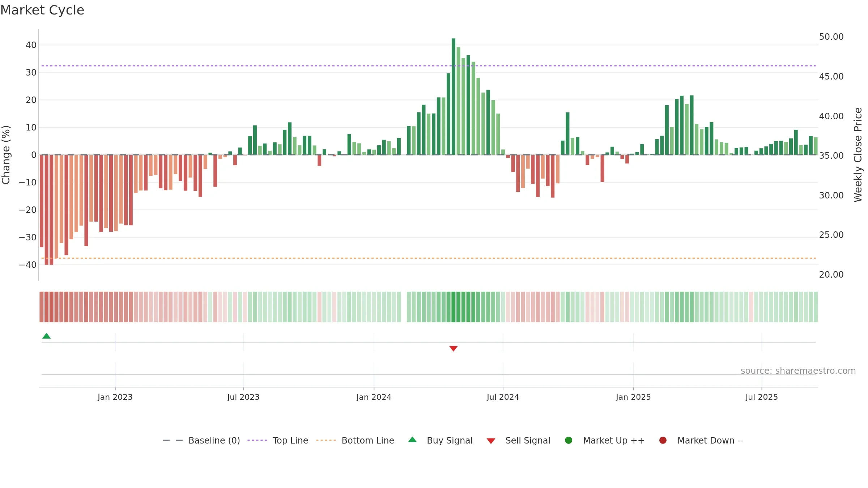Click the source: sharemaestro.com label
This screenshot has height=488, width=868.
click(x=798, y=371)
